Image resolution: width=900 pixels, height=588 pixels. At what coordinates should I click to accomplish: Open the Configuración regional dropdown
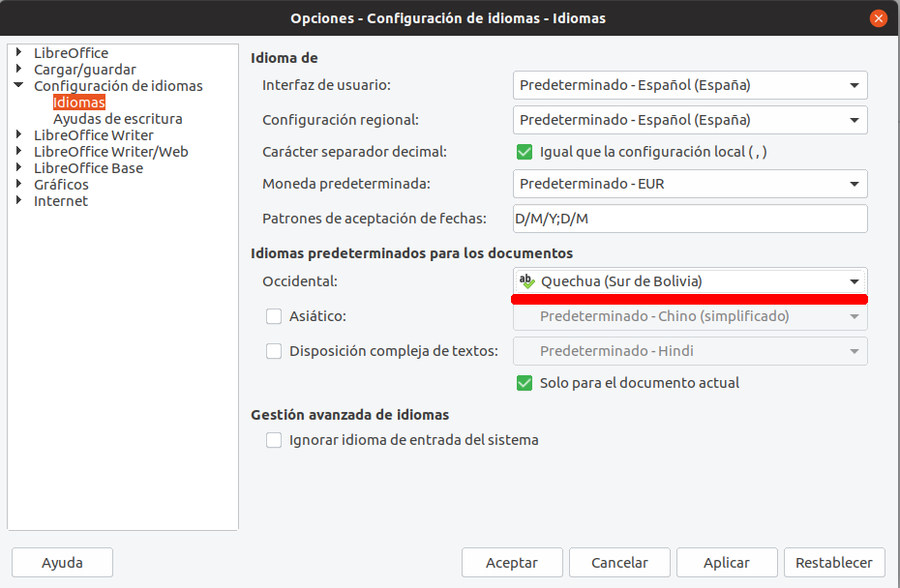coord(690,120)
